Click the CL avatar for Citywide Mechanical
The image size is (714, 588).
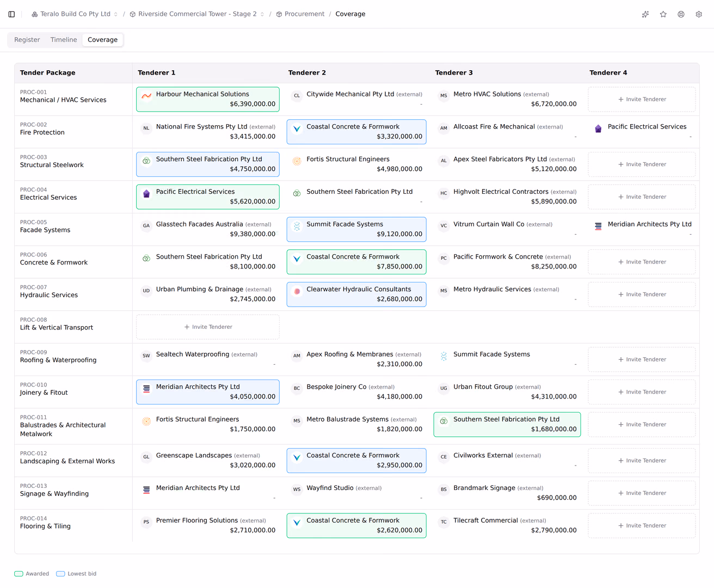click(297, 95)
